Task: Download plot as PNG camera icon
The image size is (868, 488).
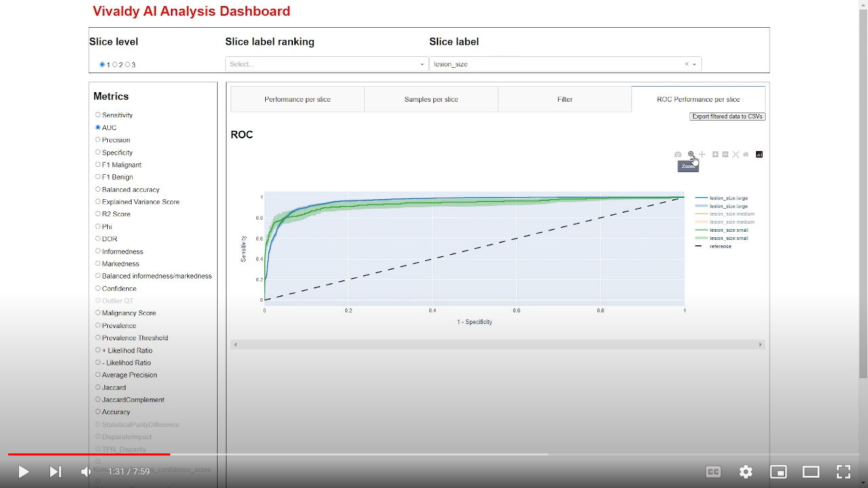Action: click(x=677, y=155)
